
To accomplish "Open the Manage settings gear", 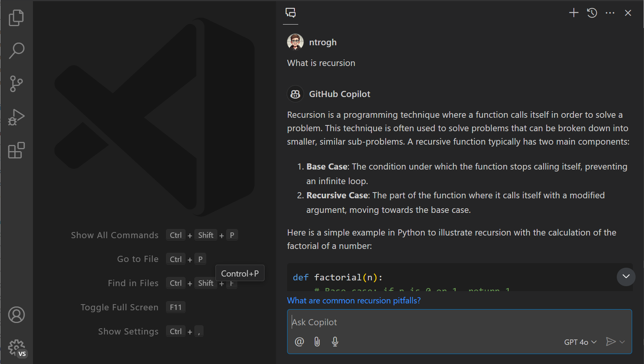I will [16, 348].
